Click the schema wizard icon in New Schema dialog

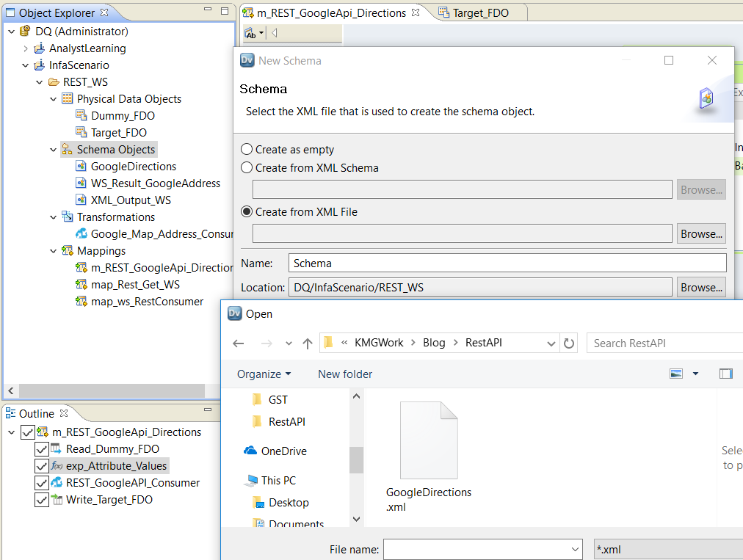coord(705,97)
